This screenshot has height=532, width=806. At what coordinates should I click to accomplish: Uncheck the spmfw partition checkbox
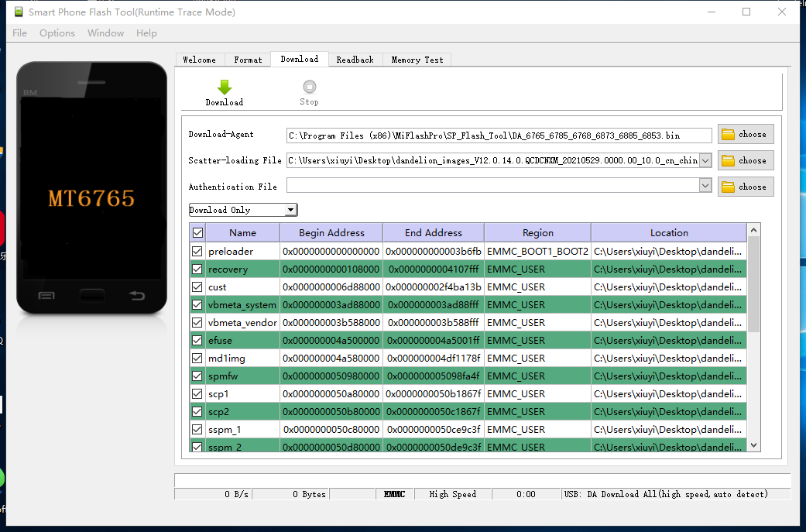pos(197,376)
